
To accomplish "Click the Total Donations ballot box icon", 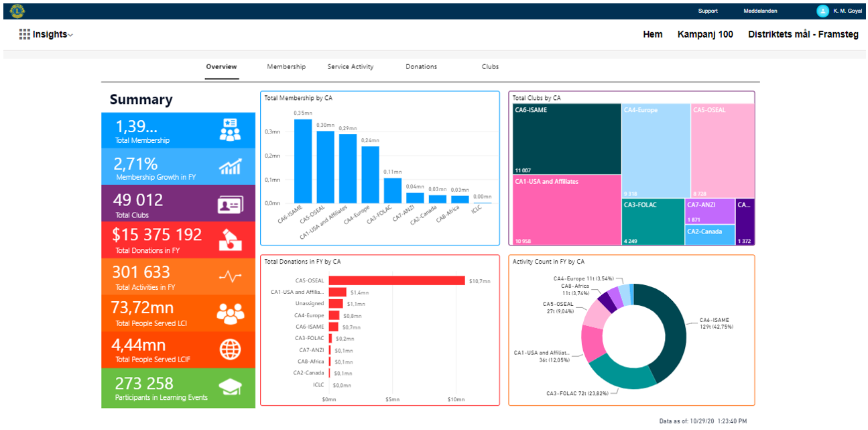I will 230,240.
